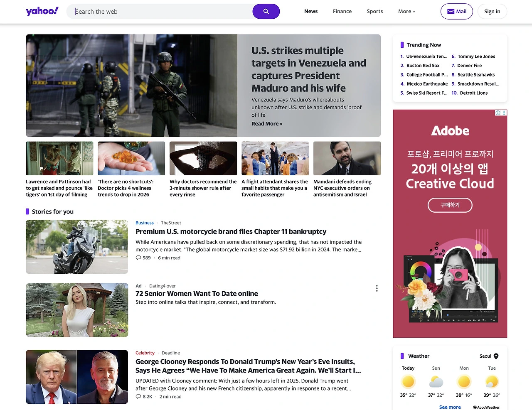Click the Business category label

point(145,223)
